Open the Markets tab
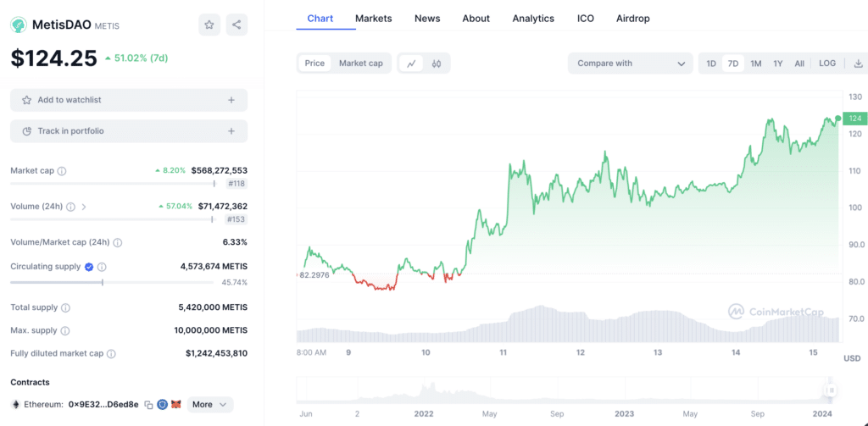Image resolution: width=868 pixels, height=426 pixels. [x=374, y=19]
